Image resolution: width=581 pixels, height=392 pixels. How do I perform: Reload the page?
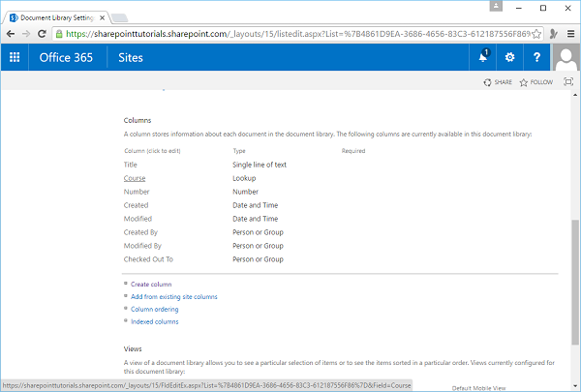(x=52, y=33)
